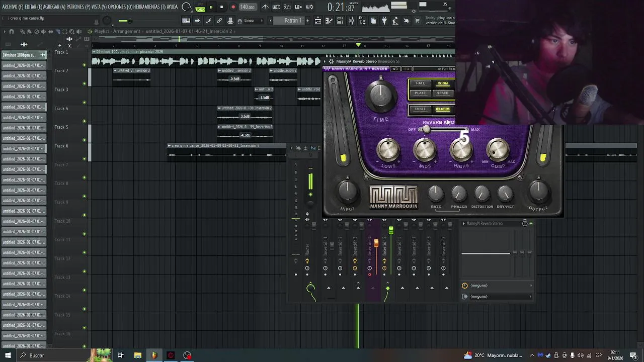
Task: Select the playlist zoom tool icon
Action: (x=72, y=31)
